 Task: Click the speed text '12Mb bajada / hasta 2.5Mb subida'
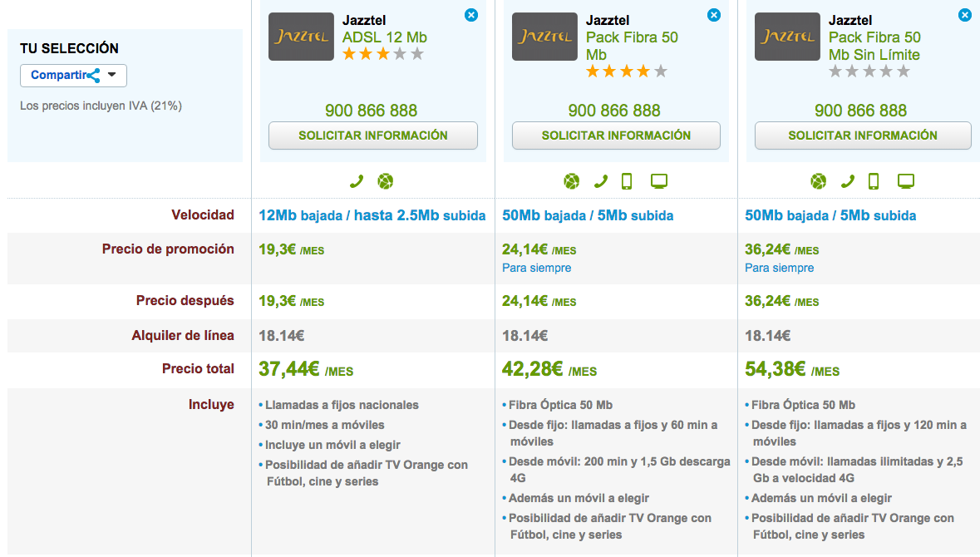click(372, 215)
